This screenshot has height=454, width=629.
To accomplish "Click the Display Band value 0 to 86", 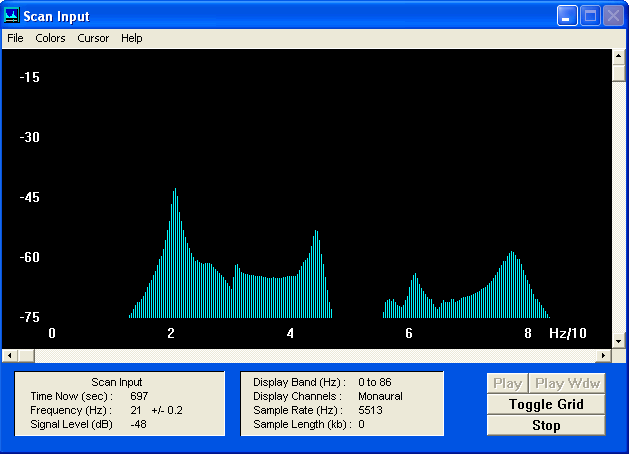I will pyautogui.click(x=375, y=382).
